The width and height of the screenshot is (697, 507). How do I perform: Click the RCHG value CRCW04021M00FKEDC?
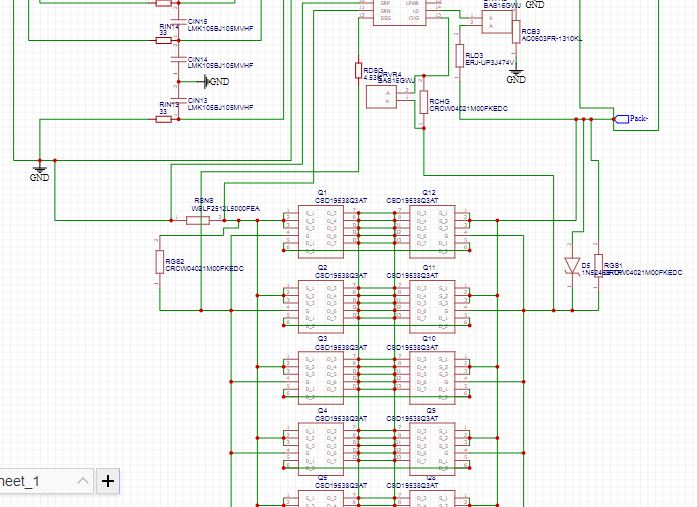pyautogui.click(x=469, y=108)
